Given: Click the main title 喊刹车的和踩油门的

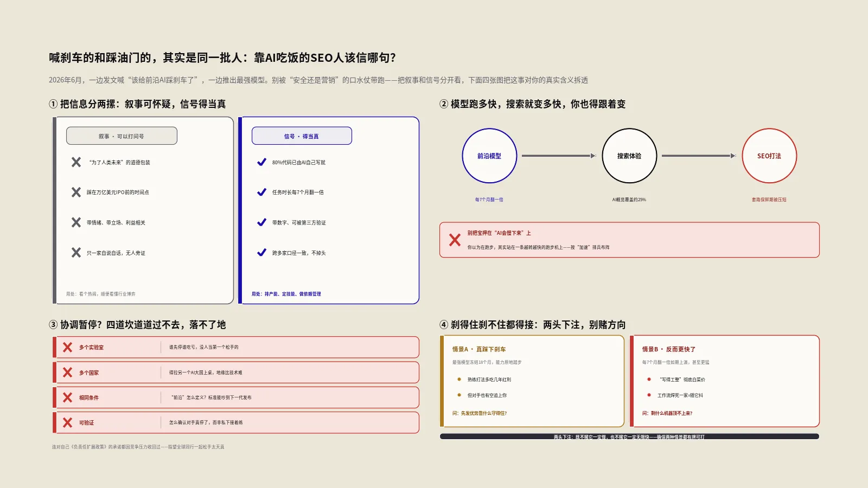Looking at the screenshot, I should click(222, 57).
